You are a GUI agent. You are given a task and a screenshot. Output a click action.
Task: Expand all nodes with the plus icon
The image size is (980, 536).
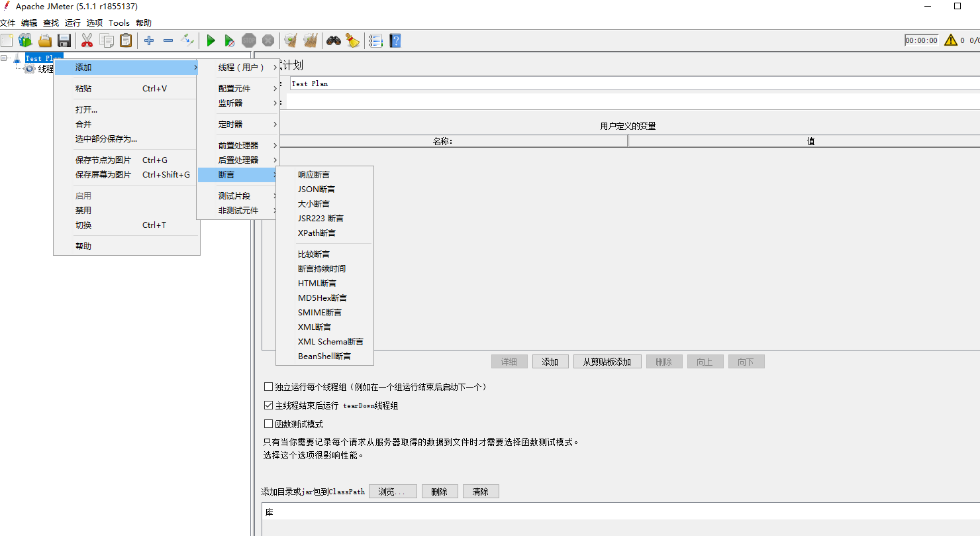point(149,40)
